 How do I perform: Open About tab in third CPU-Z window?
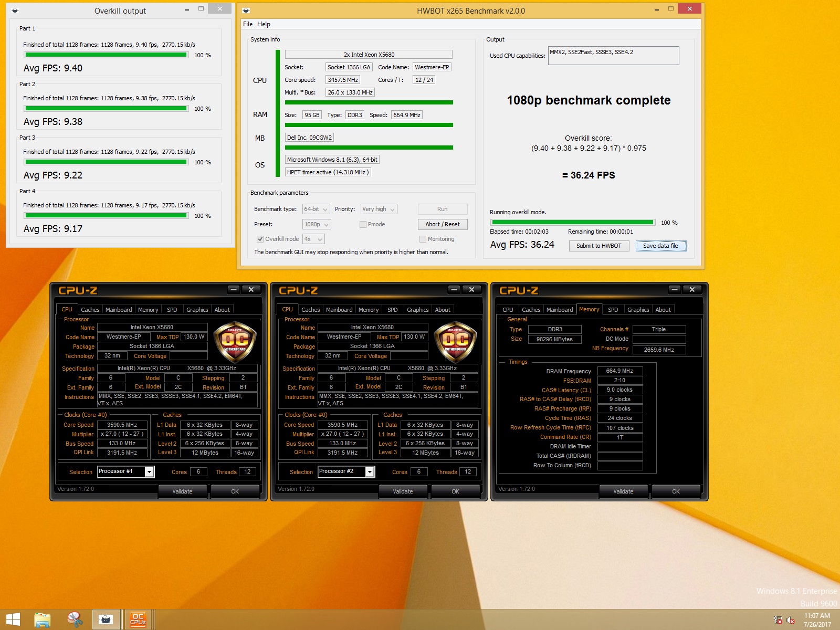(x=663, y=310)
